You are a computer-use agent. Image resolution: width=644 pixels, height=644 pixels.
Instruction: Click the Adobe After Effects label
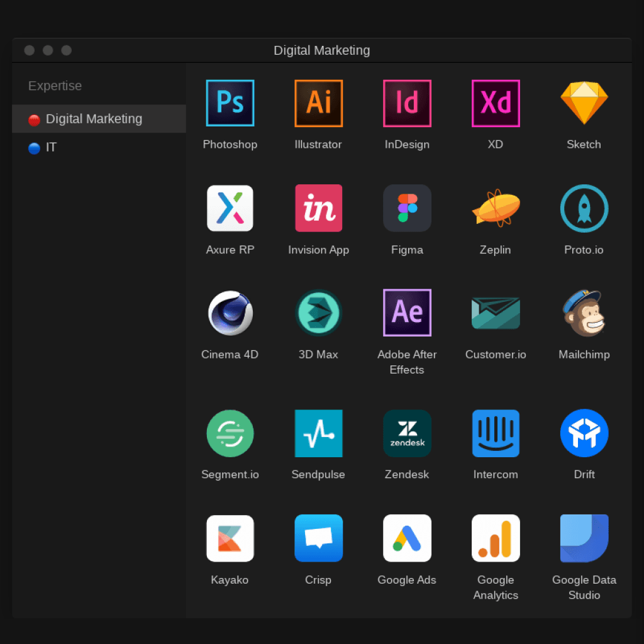point(407,362)
